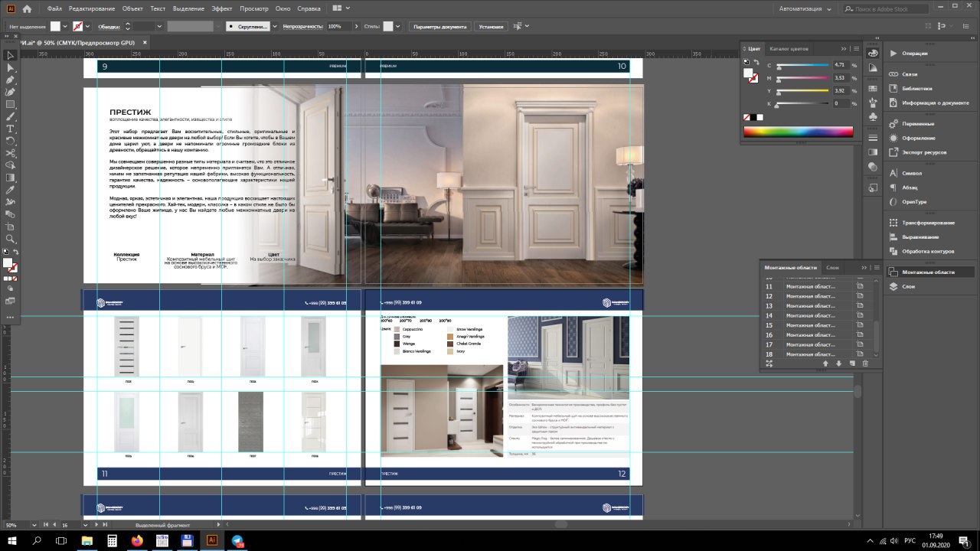
Task: Switch to the Слои tab
Action: click(832, 267)
